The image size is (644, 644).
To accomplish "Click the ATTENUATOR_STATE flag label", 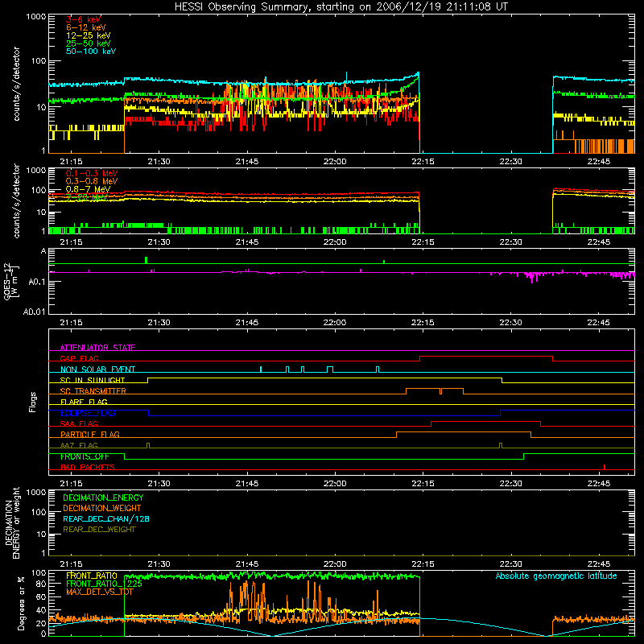I will [x=97, y=348].
